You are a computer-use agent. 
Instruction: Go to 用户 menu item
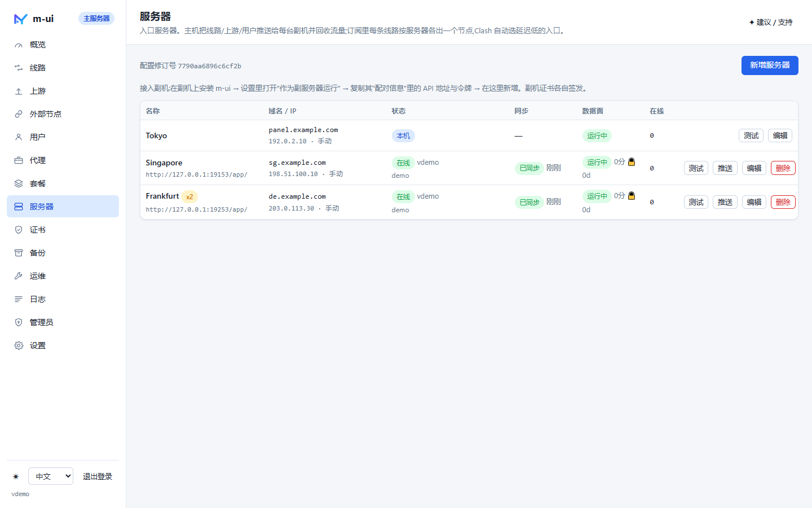point(63,137)
